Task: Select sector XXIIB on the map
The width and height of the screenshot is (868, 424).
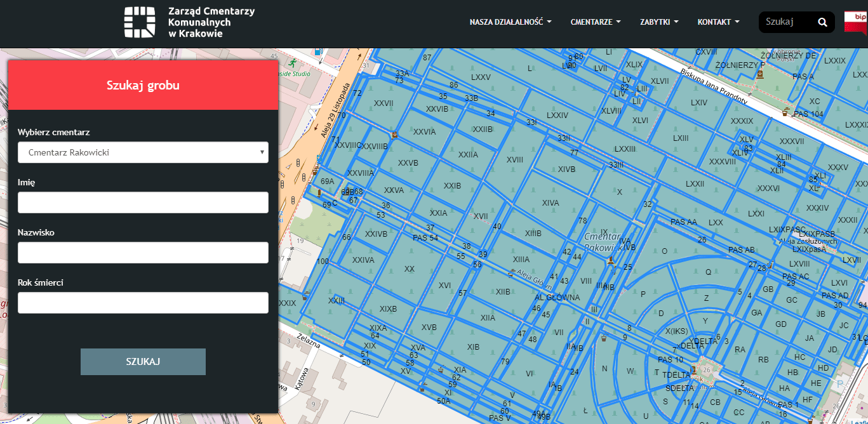Action: tap(483, 129)
